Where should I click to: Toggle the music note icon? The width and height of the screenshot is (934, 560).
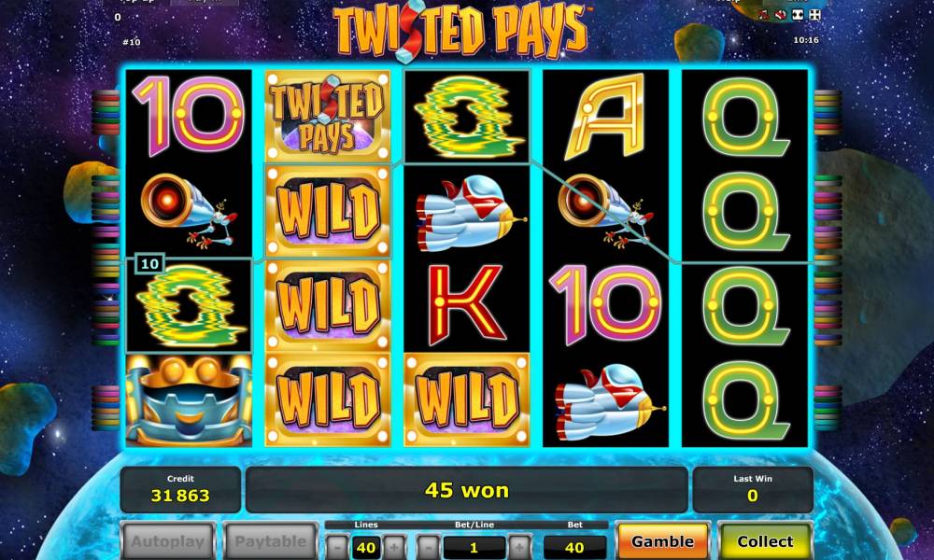pyautogui.click(x=764, y=15)
